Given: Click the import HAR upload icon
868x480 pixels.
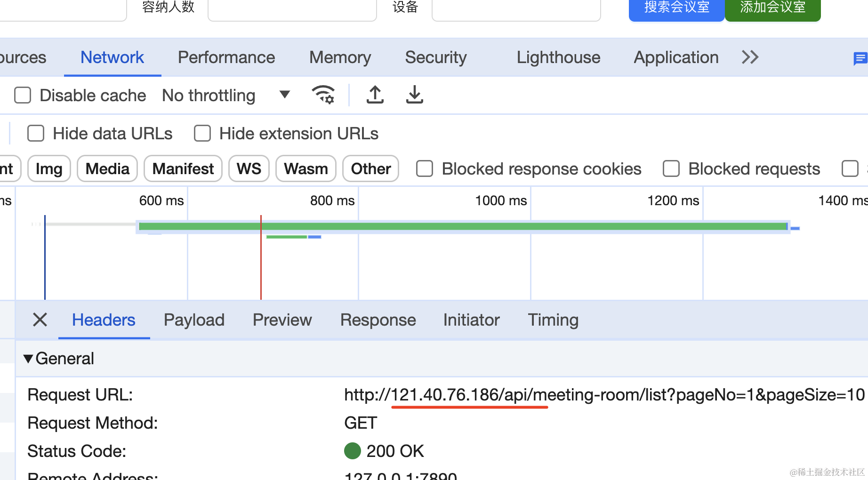Looking at the screenshot, I should tap(375, 95).
